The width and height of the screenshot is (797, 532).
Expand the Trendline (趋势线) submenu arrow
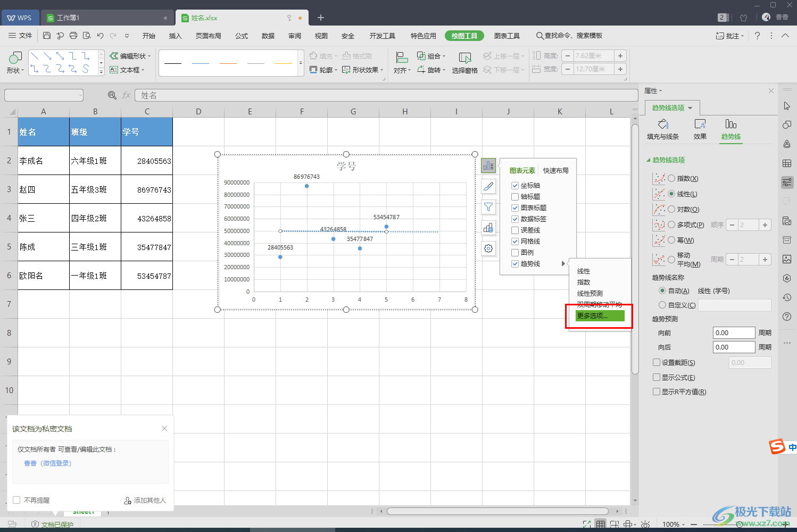point(563,264)
